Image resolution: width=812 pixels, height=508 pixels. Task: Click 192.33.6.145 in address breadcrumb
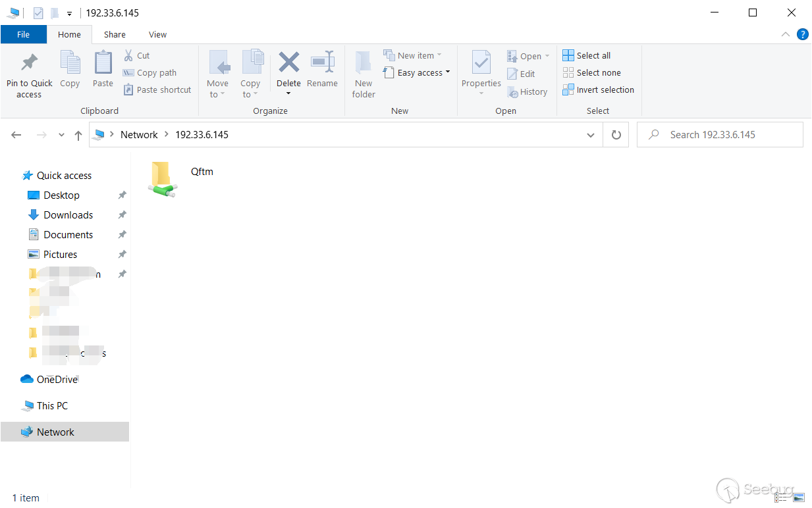coord(202,135)
